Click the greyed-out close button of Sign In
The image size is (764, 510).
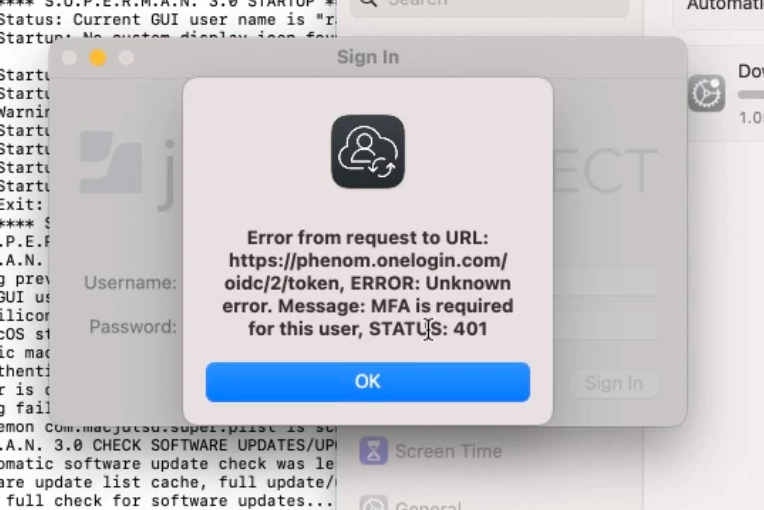(x=70, y=57)
